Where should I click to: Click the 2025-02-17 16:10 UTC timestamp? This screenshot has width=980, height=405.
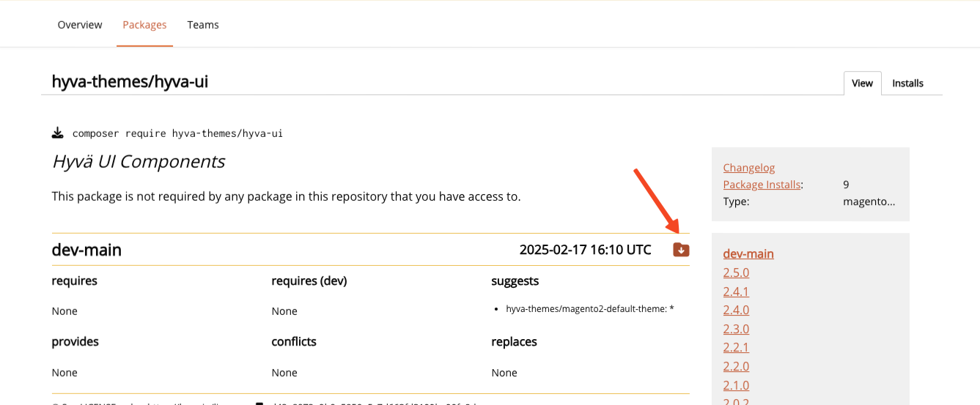pos(585,250)
